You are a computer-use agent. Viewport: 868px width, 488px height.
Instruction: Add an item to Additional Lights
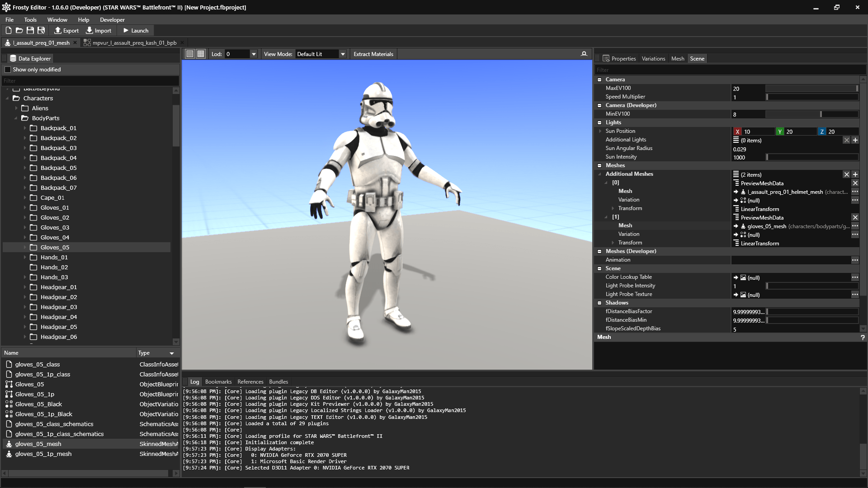pyautogui.click(x=855, y=140)
